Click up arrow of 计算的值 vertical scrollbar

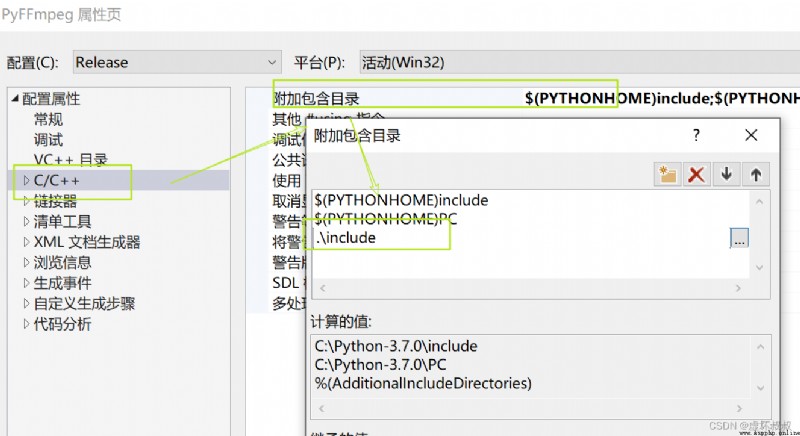pos(760,347)
